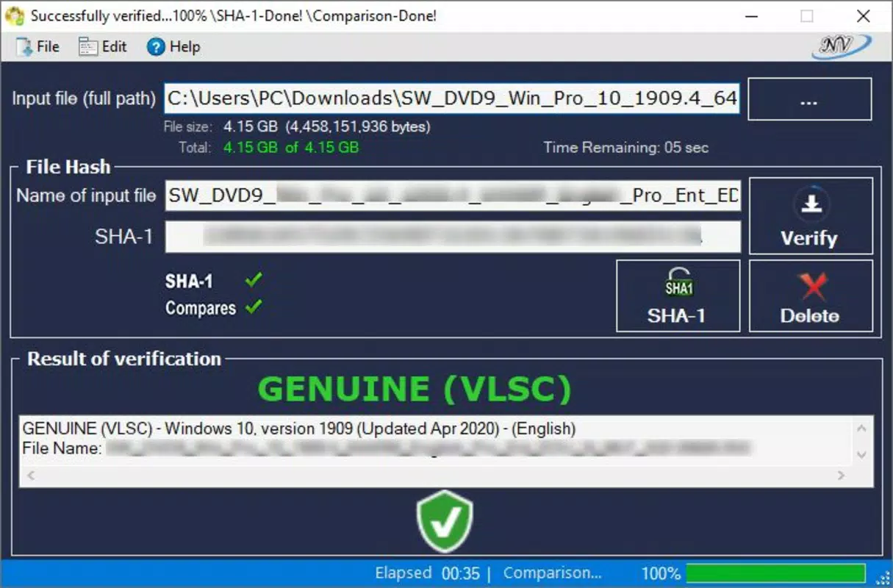The height and width of the screenshot is (588, 893).
Task: Click the Delete button
Action: tap(811, 295)
